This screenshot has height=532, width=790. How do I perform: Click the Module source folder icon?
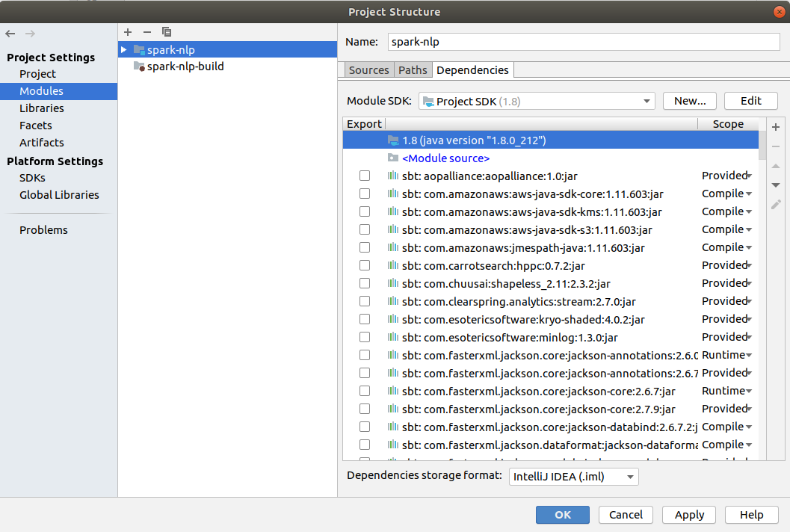tap(393, 158)
